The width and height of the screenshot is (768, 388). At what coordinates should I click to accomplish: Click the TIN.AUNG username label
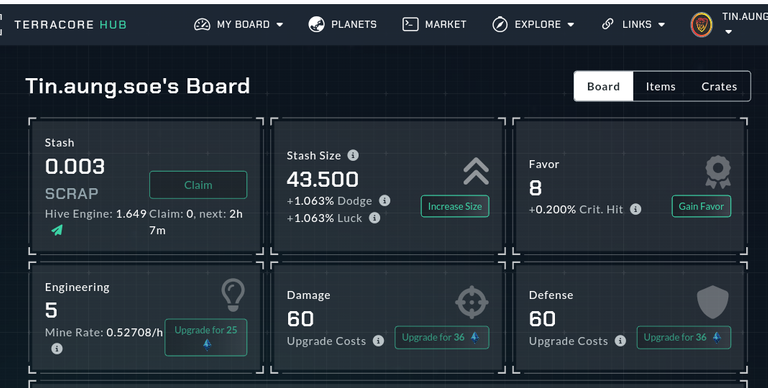coord(744,17)
